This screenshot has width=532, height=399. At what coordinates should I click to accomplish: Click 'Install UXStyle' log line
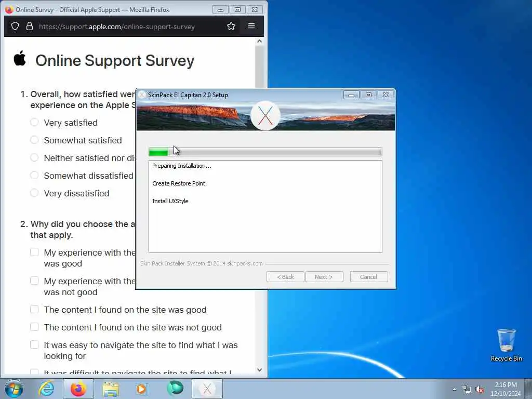170,201
